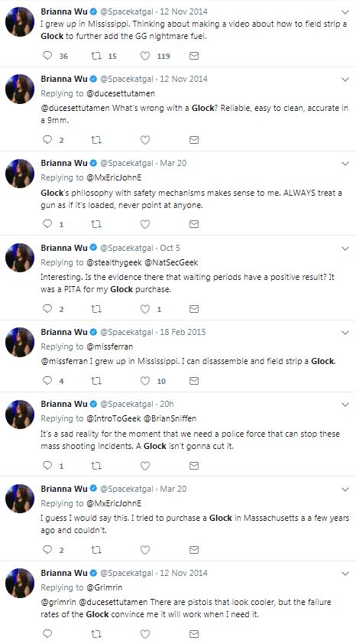Send the 9mm Glock tweet via message
The width and height of the screenshot is (356, 644).
pyautogui.click(x=194, y=140)
